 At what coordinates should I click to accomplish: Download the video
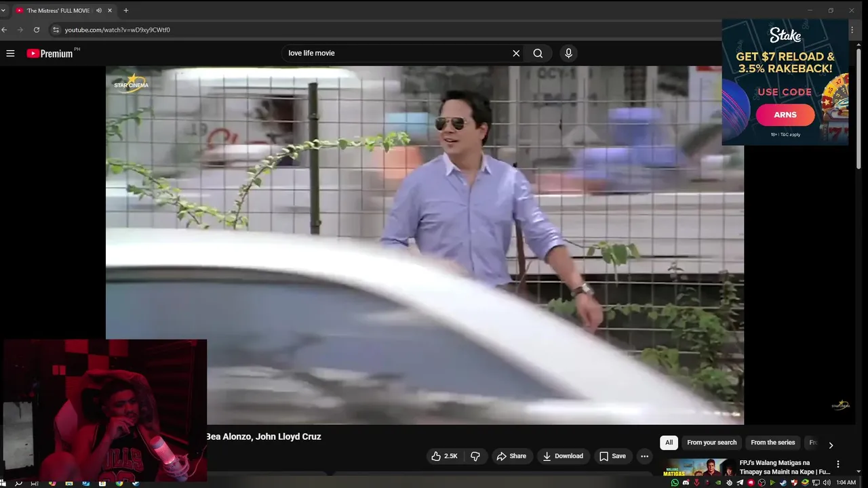coord(563,456)
